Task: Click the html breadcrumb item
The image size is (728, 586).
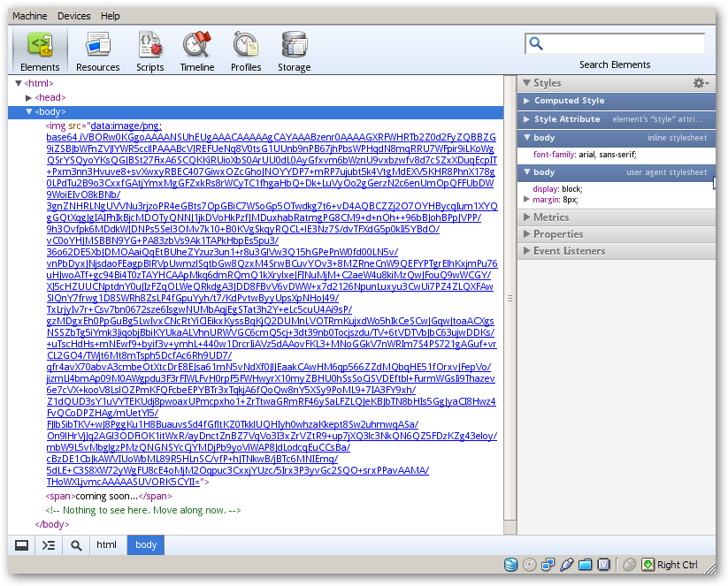Action: coord(107,545)
